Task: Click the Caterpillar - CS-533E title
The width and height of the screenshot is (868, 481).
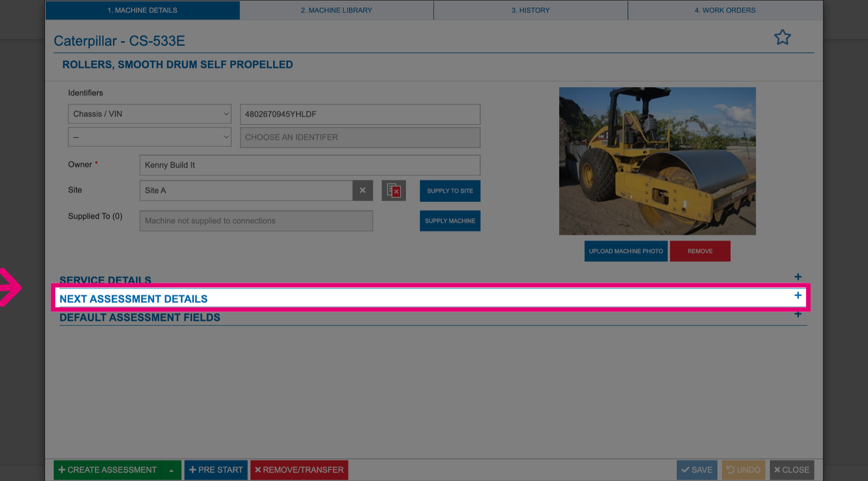Action: (119, 41)
